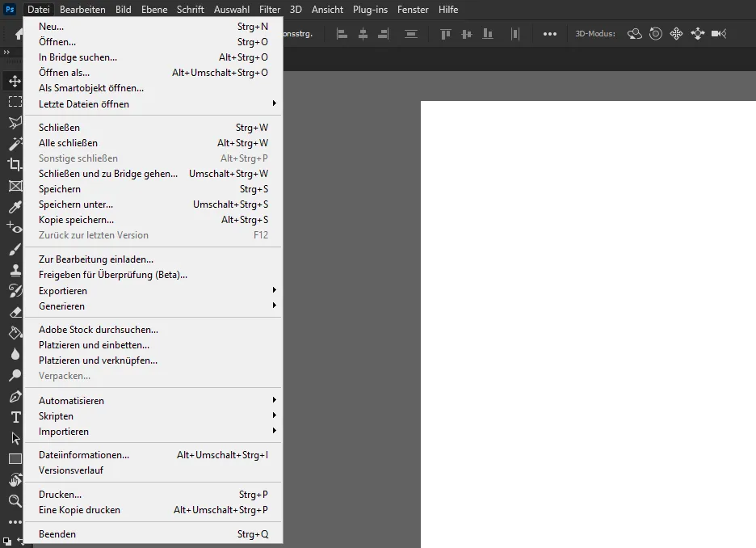The image size is (756, 548).
Task: Expand the Skripten submenu
Action: point(153,415)
